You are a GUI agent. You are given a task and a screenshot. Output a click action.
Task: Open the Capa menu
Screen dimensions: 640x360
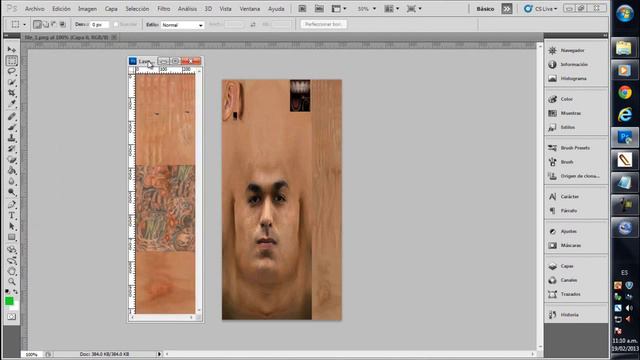click(111, 9)
